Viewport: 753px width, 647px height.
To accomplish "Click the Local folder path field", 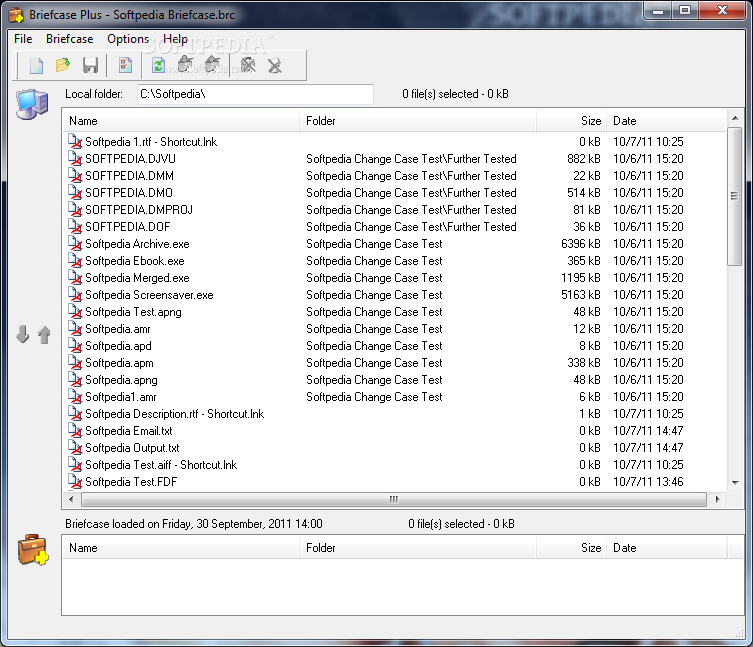I will 255,94.
